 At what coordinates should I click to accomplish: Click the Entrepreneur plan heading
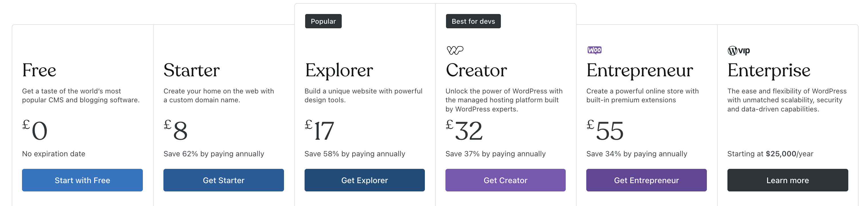point(639,71)
